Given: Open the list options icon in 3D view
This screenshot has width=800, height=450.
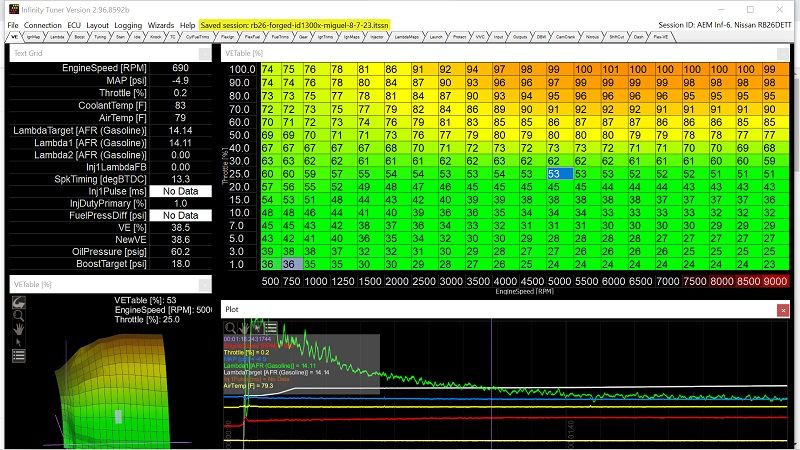Looking at the screenshot, I should point(18,355).
